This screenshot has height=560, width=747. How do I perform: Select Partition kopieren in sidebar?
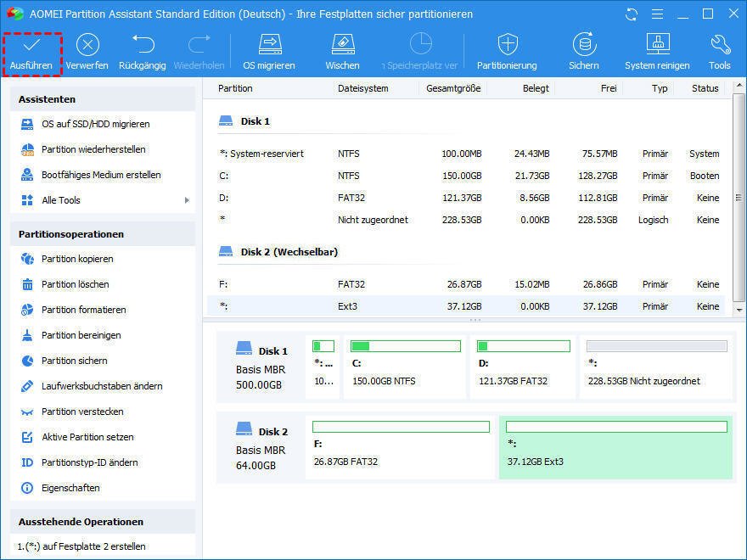[x=77, y=259]
